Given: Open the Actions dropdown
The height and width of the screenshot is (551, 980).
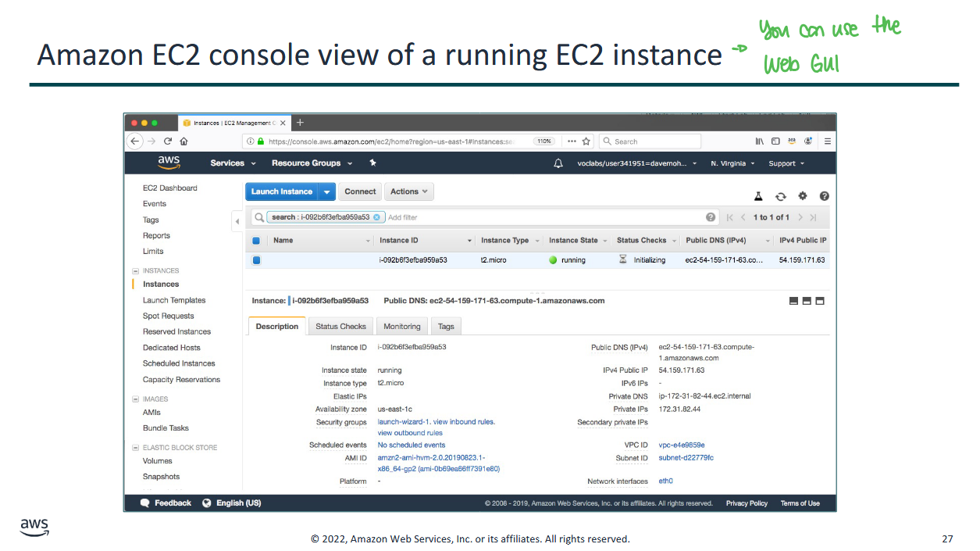Looking at the screenshot, I should (x=408, y=191).
